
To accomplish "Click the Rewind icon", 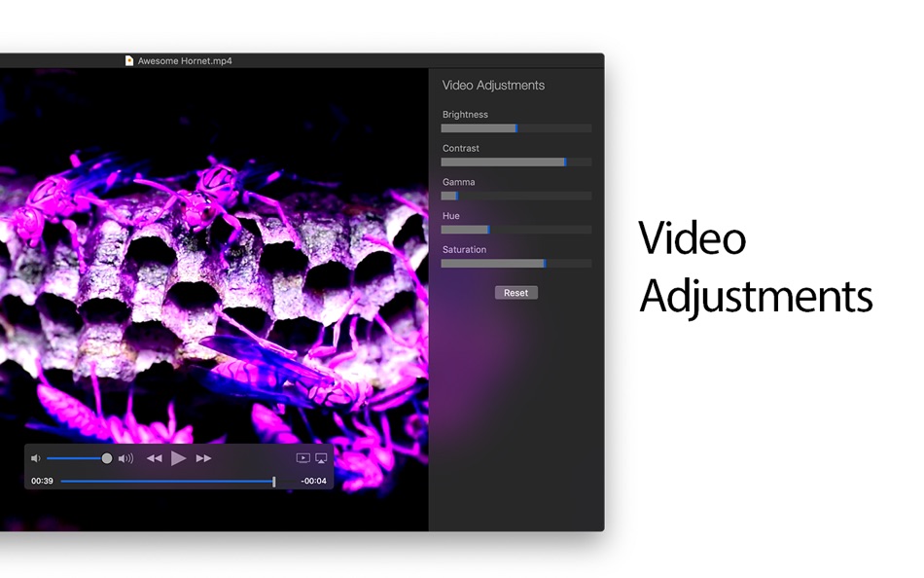I will 154,457.
